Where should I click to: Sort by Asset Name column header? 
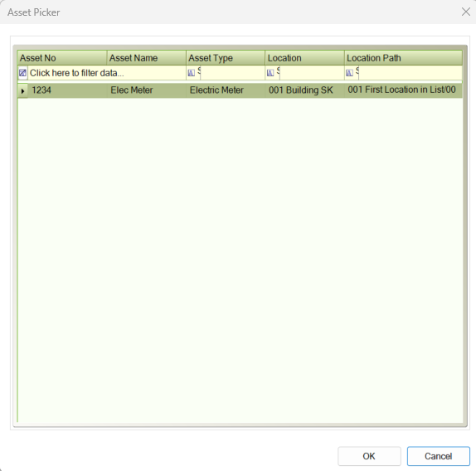[146, 58]
